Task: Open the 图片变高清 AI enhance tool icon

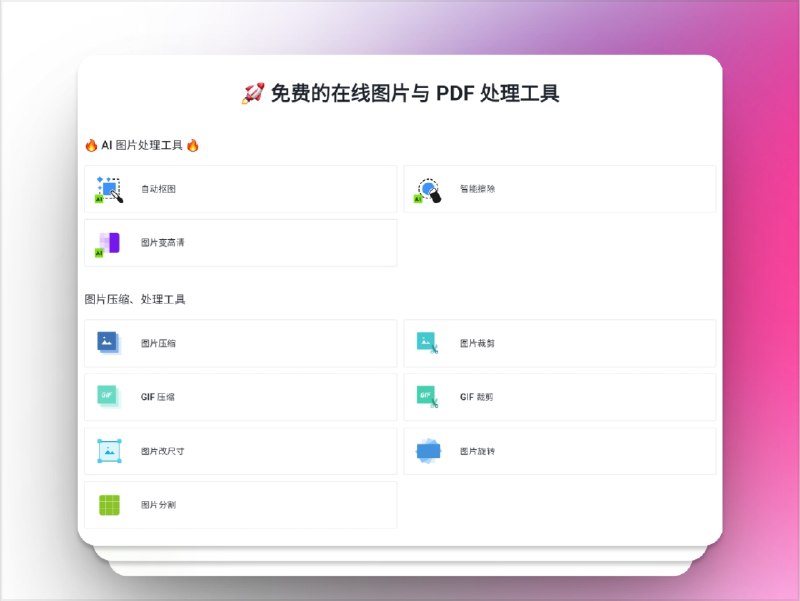Action: coord(108,243)
